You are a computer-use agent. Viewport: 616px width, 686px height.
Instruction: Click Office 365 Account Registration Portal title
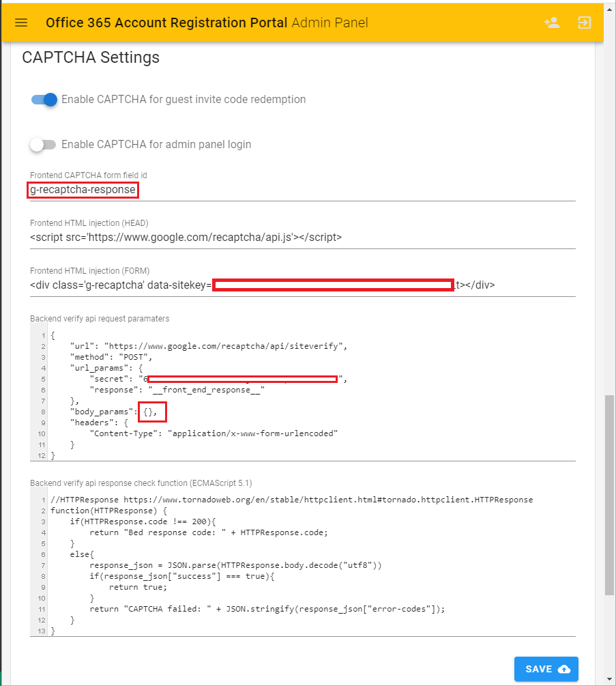[166, 23]
